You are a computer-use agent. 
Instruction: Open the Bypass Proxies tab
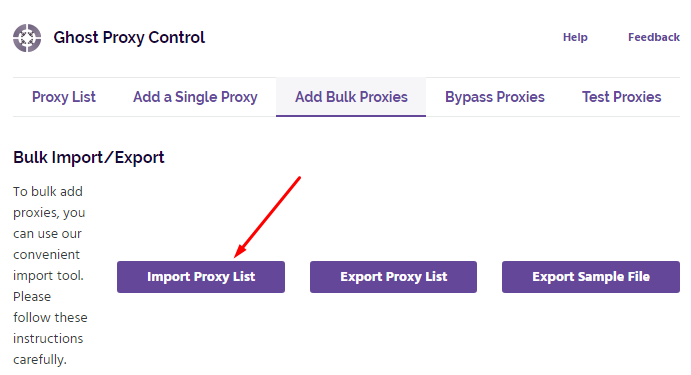(495, 97)
